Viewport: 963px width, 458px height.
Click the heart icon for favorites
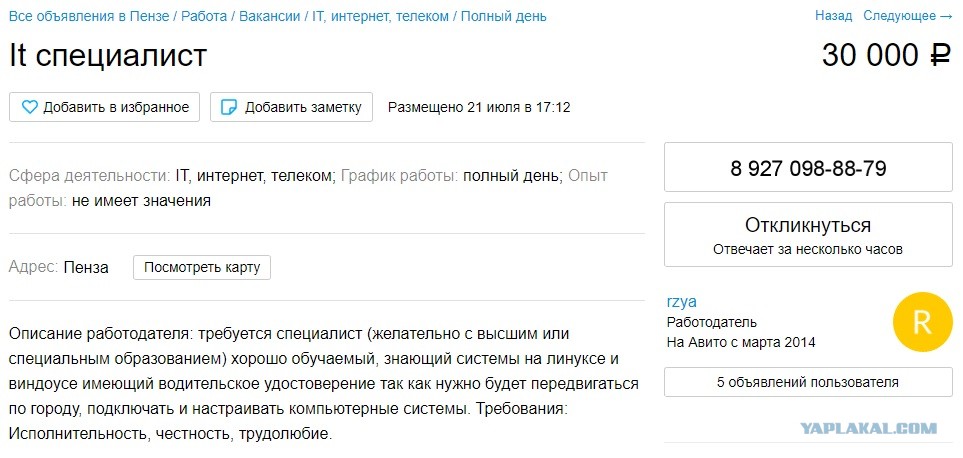tap(29, 107)
